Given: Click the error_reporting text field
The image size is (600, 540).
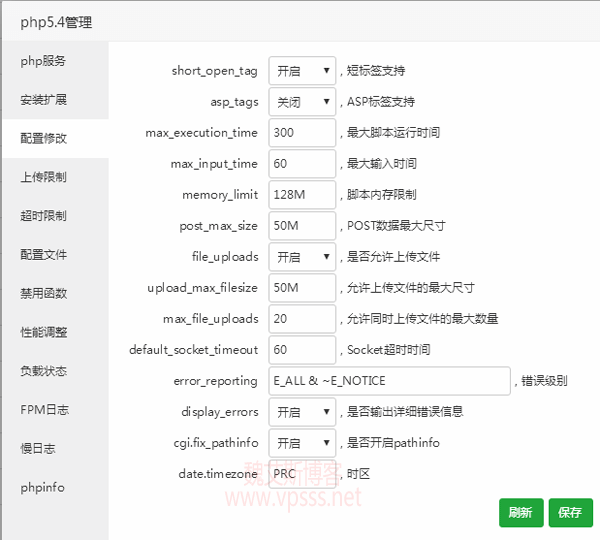Looking at the screenshot, I should (x=390, y=381).
